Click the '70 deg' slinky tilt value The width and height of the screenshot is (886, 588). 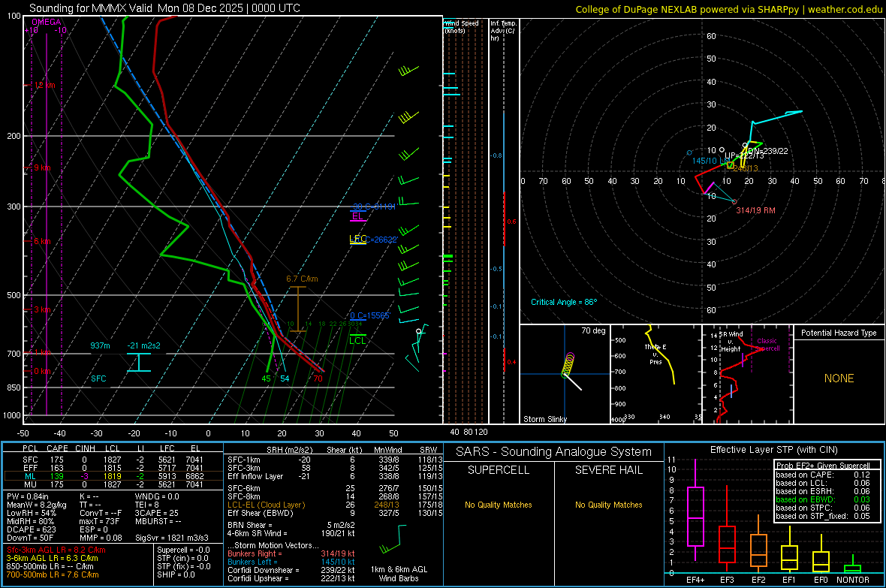click(593, 330)
